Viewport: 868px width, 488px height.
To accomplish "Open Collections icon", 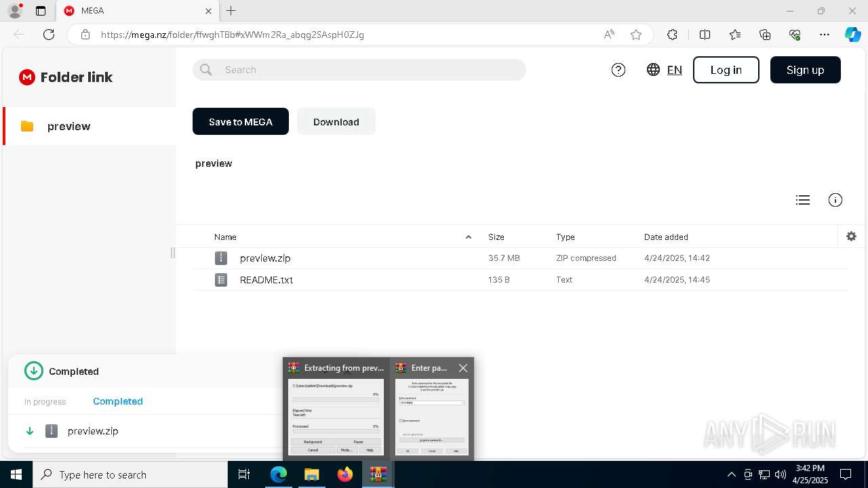I will pos(765,35).
